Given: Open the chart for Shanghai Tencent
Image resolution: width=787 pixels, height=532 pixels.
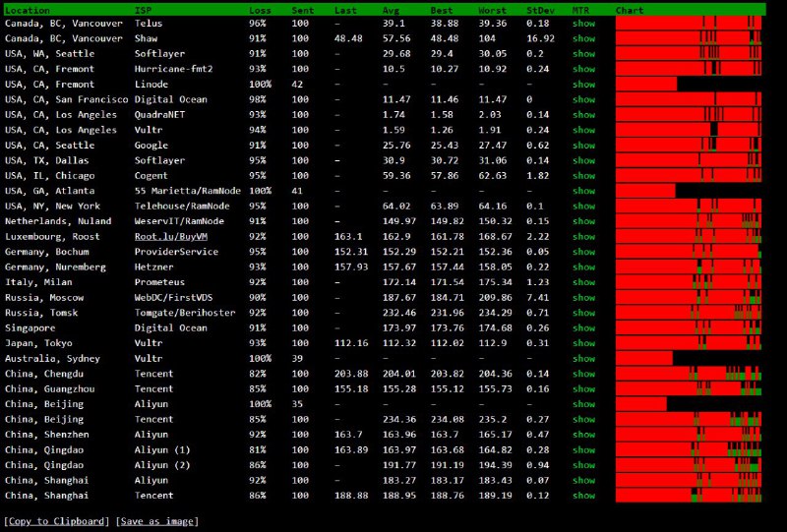Looking at the screenshot, I should pyautogui.click(x=688, y=496).
